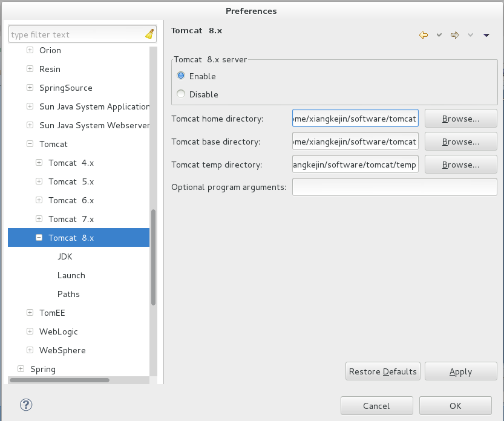Expand the WebLogic tree node
The height and width of the screenshot is (421, 504).
pyautogui.click(x=30, y=331)
